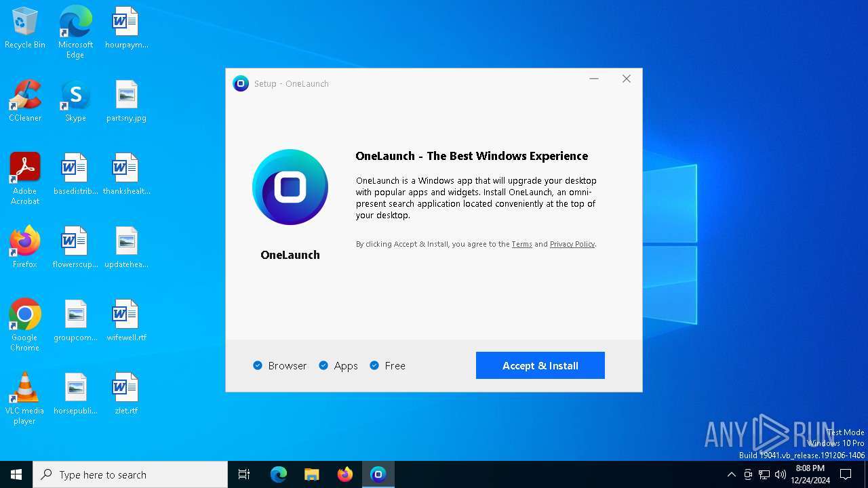Click the Meet Now tray icon
The width and height of the screenshot is (868, 488).
[x=748, y=474]
